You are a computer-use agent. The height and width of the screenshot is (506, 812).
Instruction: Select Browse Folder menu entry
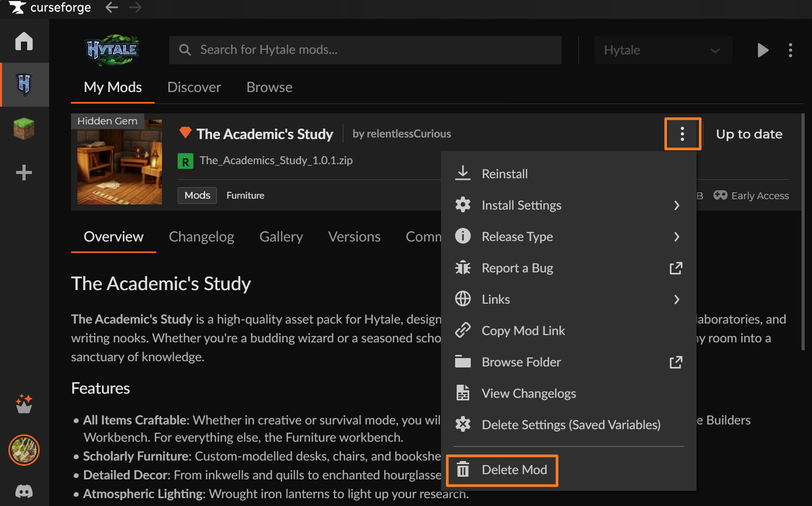pos(569,362)
